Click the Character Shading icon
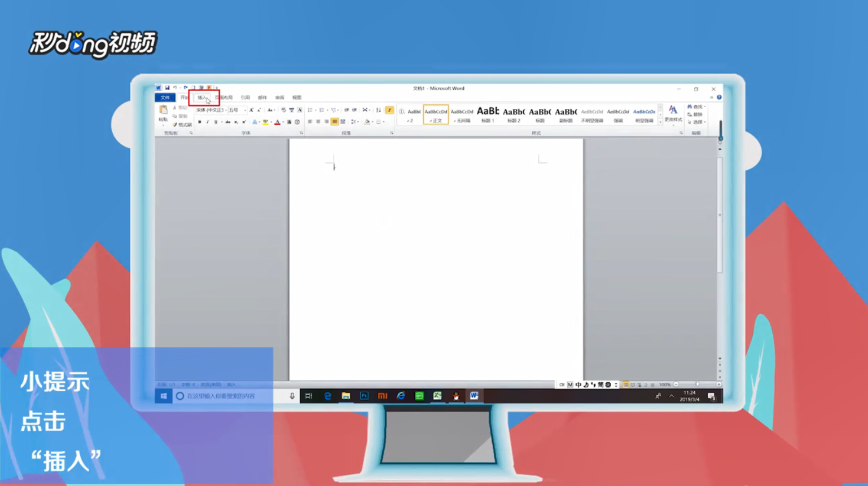868x486 pixels. pos(289,122)
